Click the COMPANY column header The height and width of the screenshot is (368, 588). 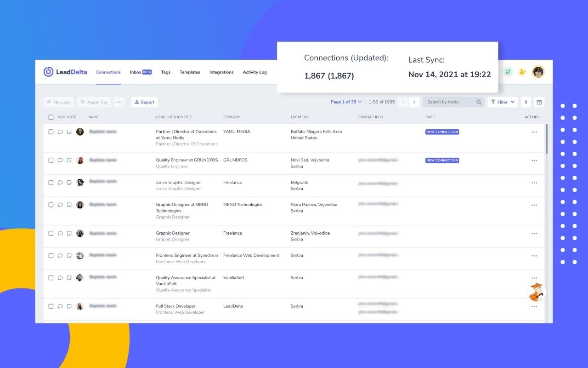point(232,117)
